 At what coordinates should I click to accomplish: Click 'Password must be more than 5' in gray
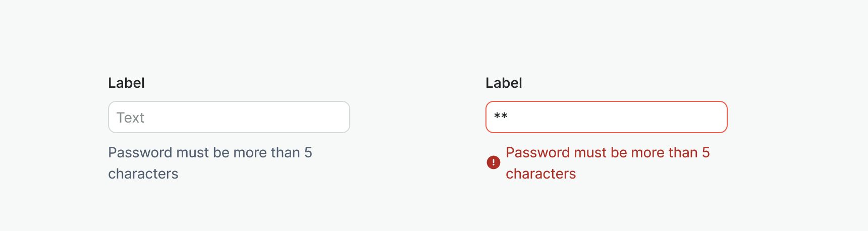210,153
